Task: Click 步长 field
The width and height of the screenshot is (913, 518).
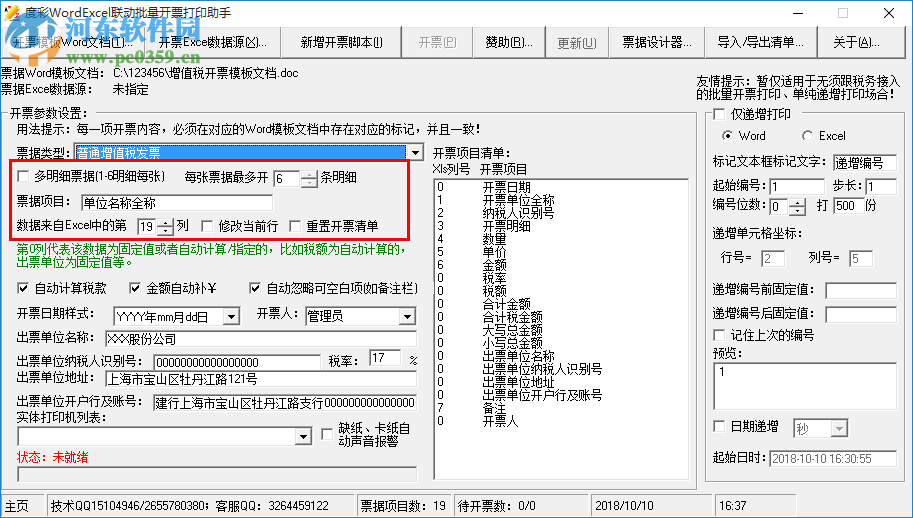Action: (x=880, y=187)
